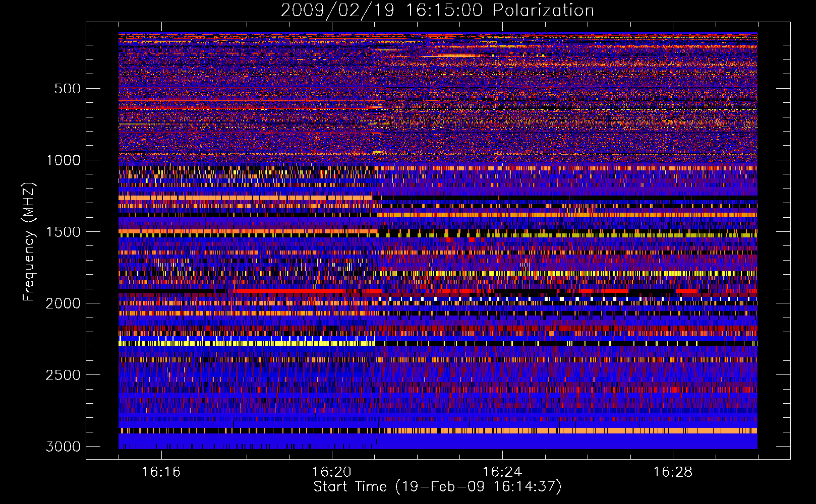The height and width of the screenshot is (504, 816).
Task: Select the 16:28 time tick label
Action: point(673,472)
